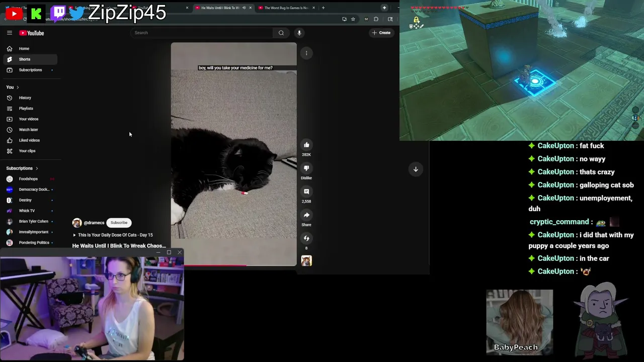Image resolution: width=644 pixels, height=362 pixels.
Task: Open browser extensions puzzle icon
Action: point(376,19)
